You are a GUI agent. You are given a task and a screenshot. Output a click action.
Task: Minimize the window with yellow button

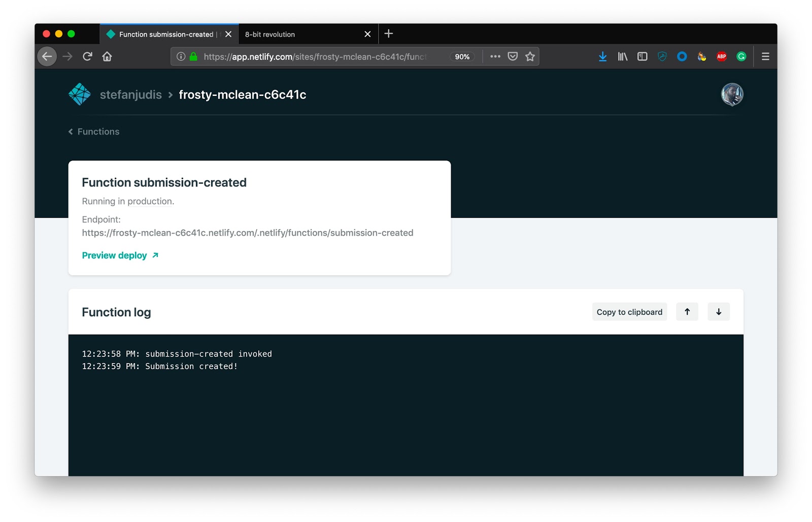[59, 34]
